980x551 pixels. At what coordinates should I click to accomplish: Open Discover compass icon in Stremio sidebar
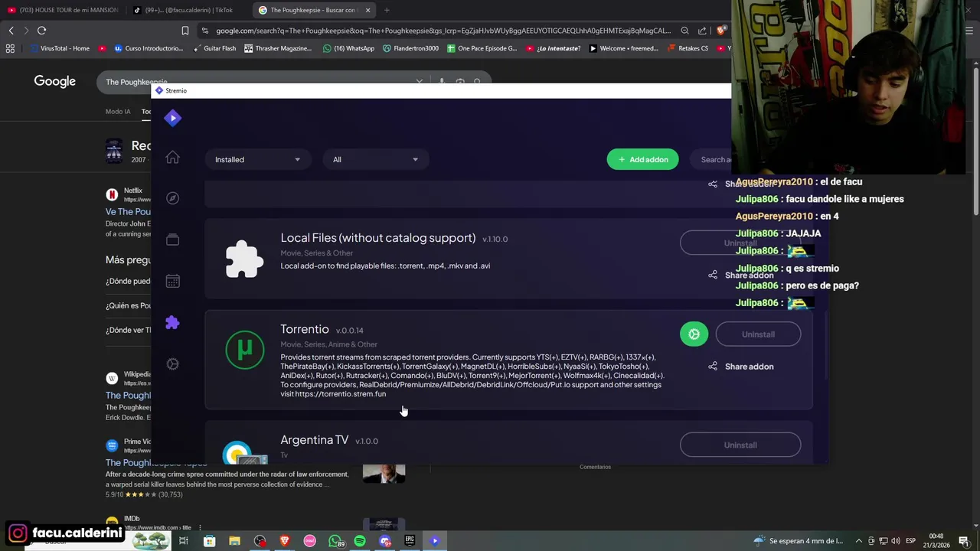pyautogui.click(x=172, y=198)
